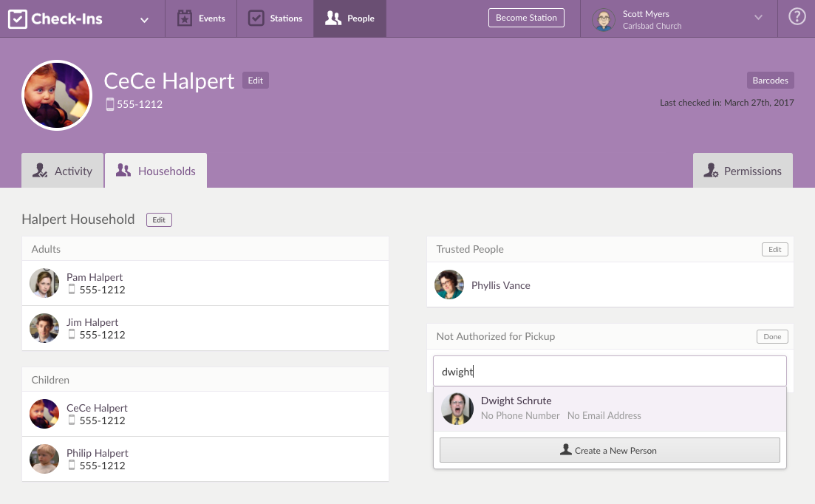Focus the search field containing 'dwight'
The width and height of the screenshot is (815, 504).
click(x=609, y=372)
